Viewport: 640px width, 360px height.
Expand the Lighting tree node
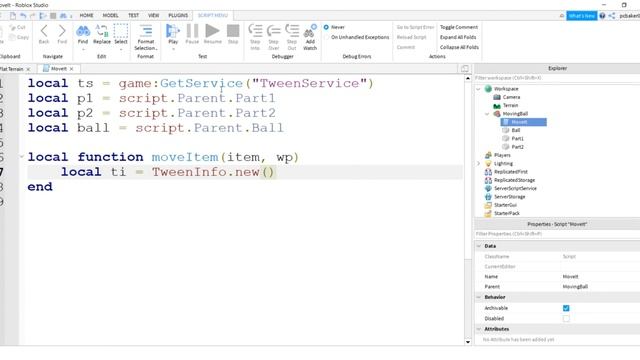coord(478,164)
